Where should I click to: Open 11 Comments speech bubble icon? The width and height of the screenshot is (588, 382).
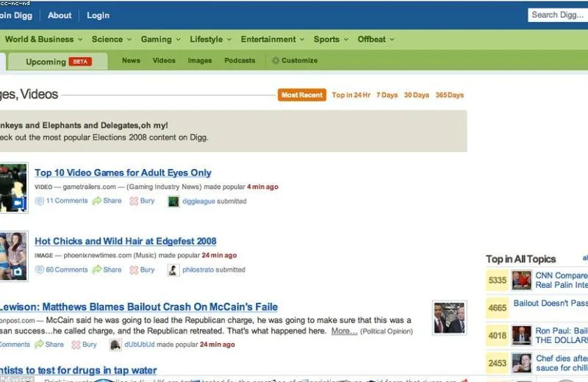point(40,201)
